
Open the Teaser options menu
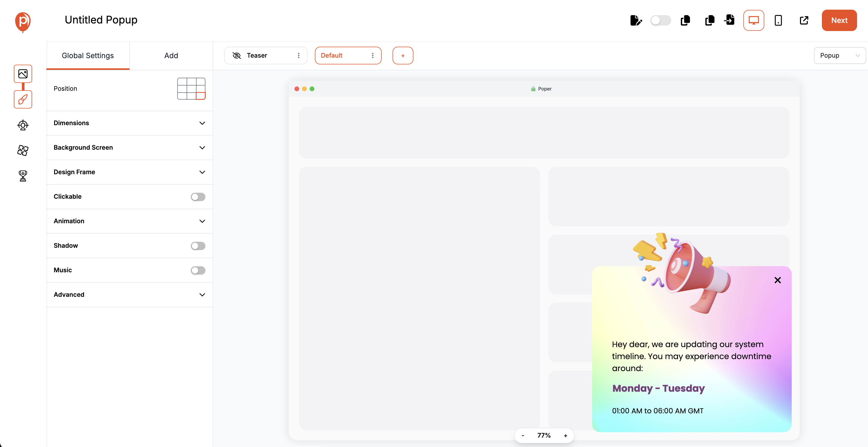pos(298,55)
